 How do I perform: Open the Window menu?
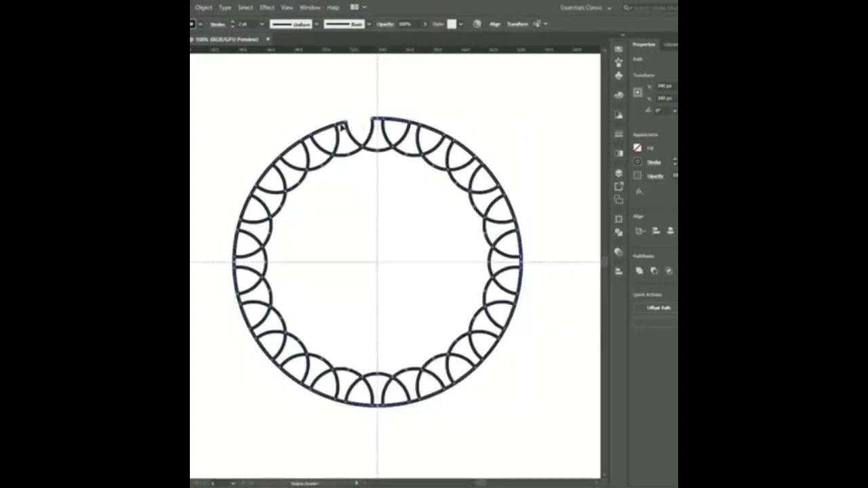tap(310, 7)
